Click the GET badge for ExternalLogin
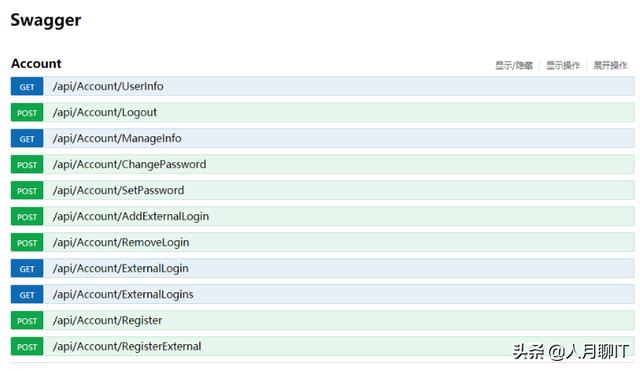The image size is (640, 371). pyautogui.click(x=27, y=269)
